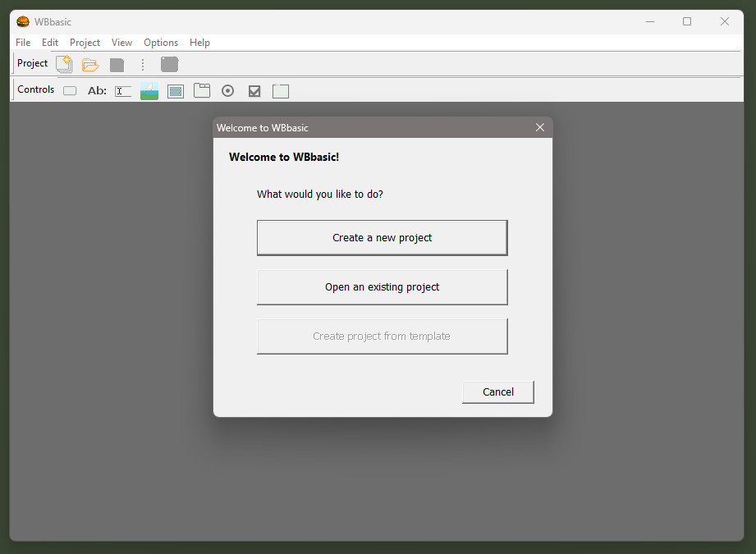
Task: Select the GroupBox control at the toolbar end
Action: [x=280, y=90]
